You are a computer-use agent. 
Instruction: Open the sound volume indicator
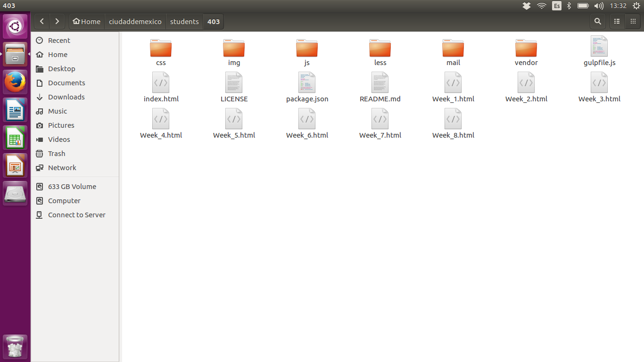[x=599, y=6]
